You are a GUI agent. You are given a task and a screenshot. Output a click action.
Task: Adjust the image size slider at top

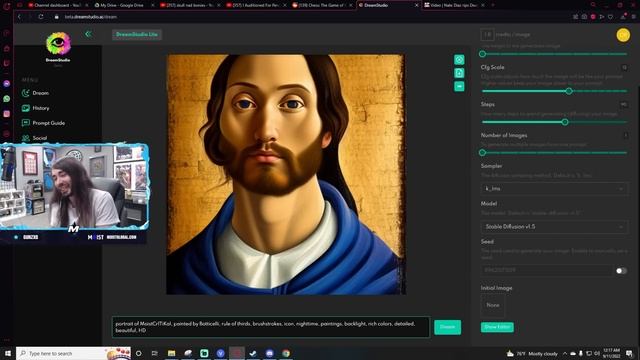(482, 54)
